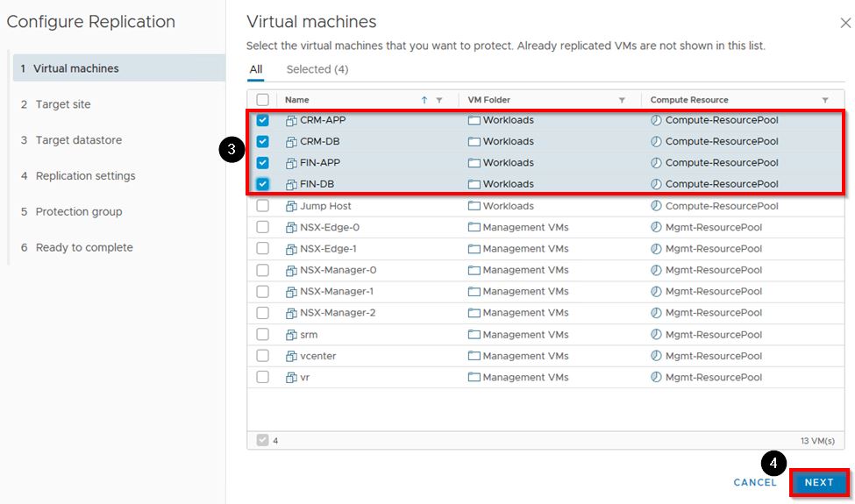The image size is (855, 504).
Task: Click the VM icon beside CRM-APP
Action: (x=292, y=120)
